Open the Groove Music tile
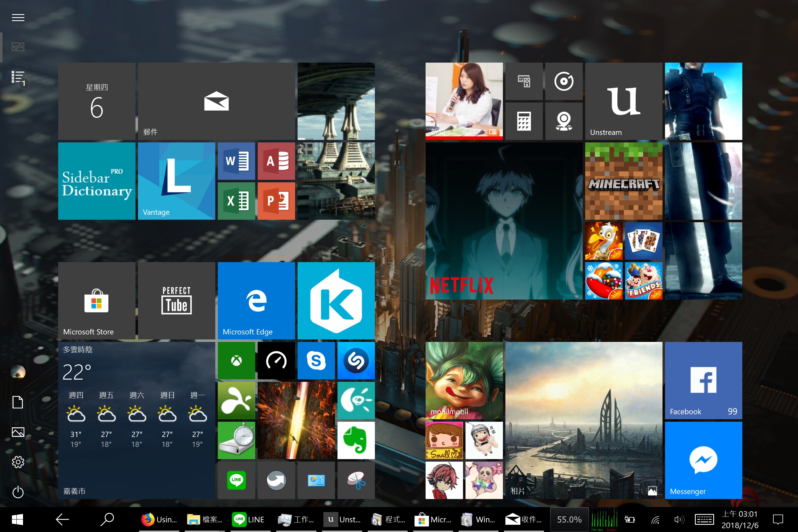 564,81
